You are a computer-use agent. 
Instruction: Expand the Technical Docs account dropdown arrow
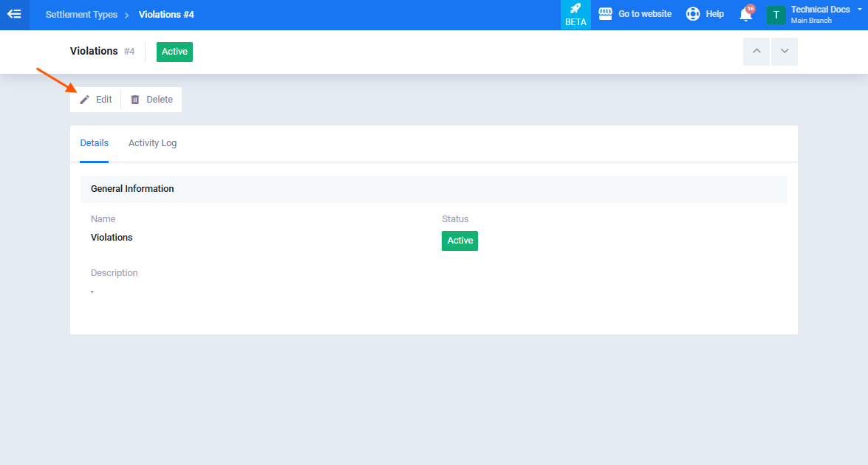tap(860, 10)
